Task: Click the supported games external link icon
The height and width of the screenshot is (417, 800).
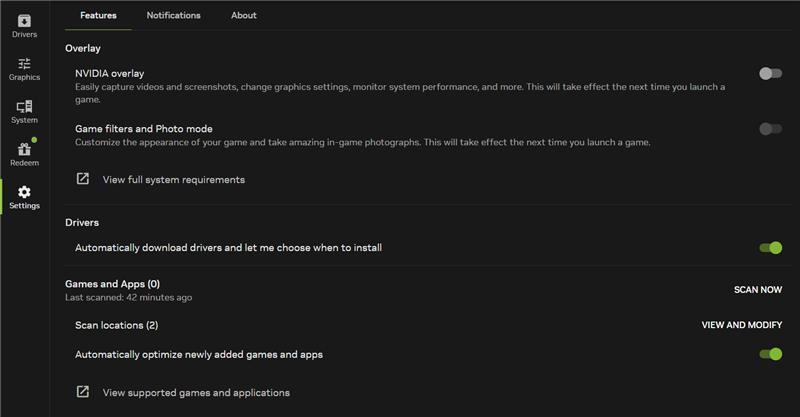Action: [83, 391]
